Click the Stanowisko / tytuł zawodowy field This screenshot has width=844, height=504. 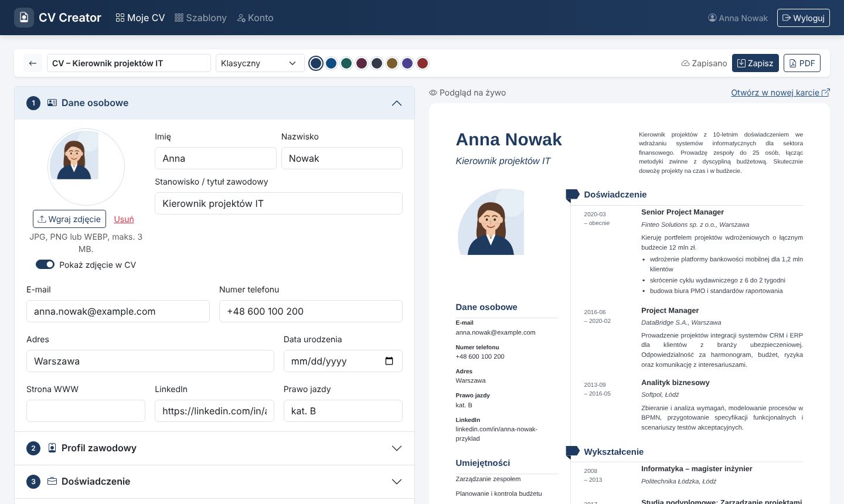pos(278,203)
